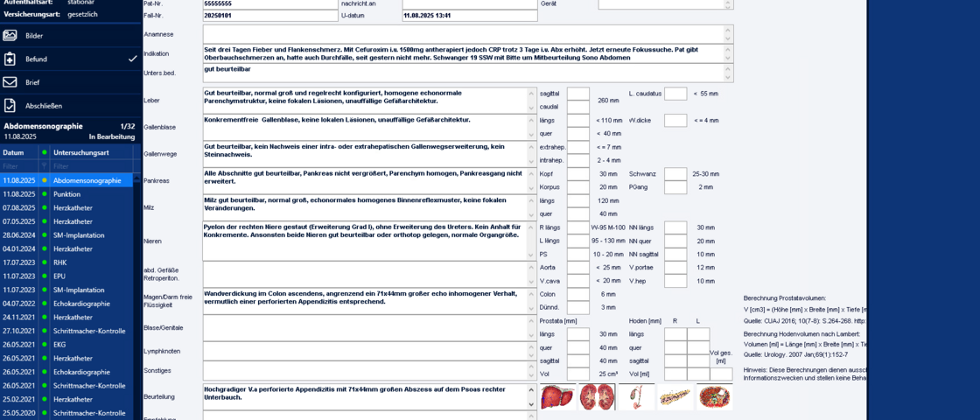Click the pancreas organ image
The height and width of the screenshot is (420, 980).
(675, 397)
